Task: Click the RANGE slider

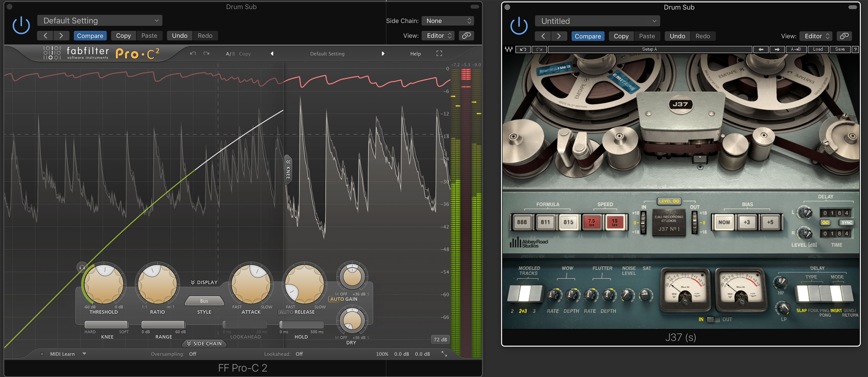Action: 163,324
